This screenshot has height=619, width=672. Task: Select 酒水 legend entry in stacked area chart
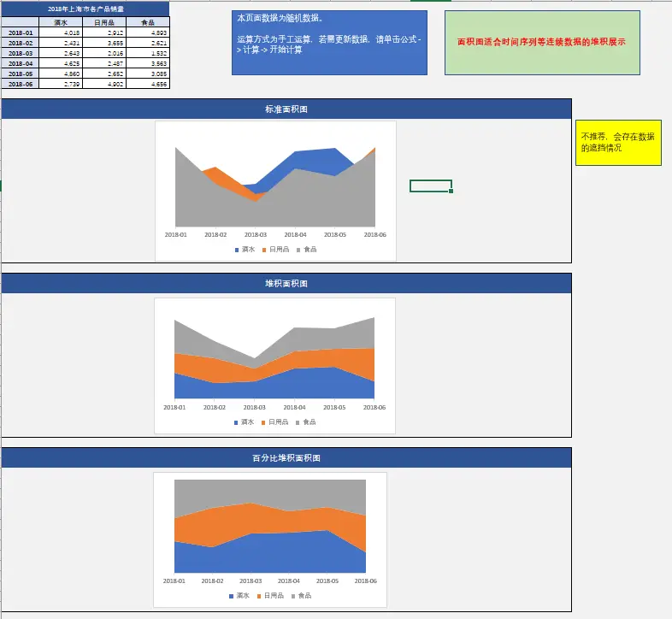(x=244, y=422)
